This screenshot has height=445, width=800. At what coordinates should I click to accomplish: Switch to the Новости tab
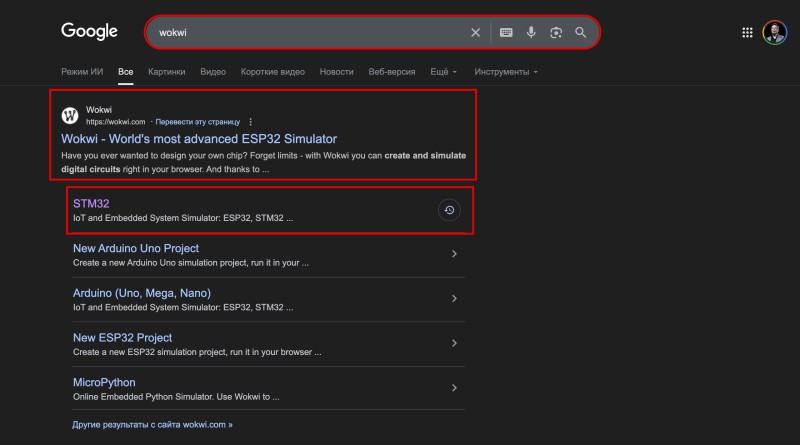tap(337, 72)
